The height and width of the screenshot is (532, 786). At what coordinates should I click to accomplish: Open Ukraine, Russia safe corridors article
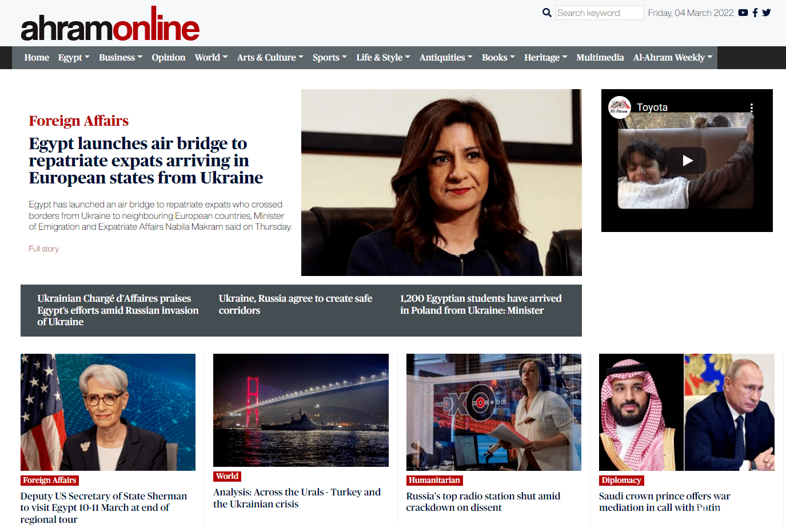click(x=296, y=305)
